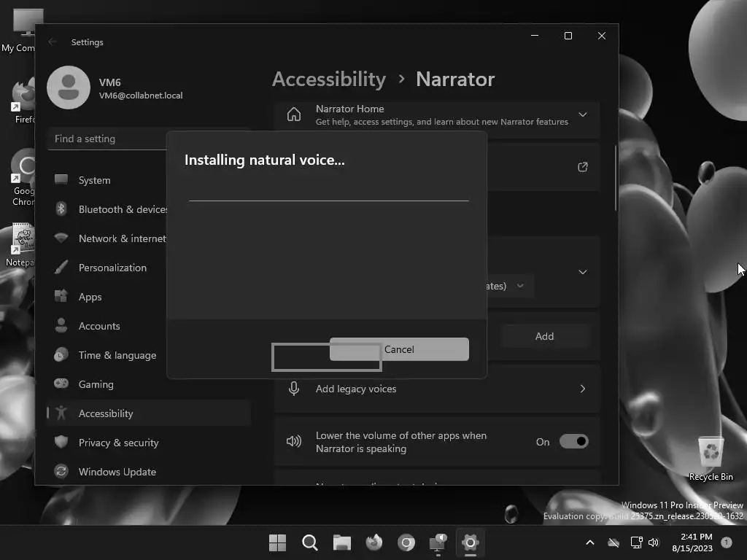Image resolution: width=747 pixels, height=560 pixels.
Task: Click the Bluetooth icon in sidebar
Action: [61, 209]
